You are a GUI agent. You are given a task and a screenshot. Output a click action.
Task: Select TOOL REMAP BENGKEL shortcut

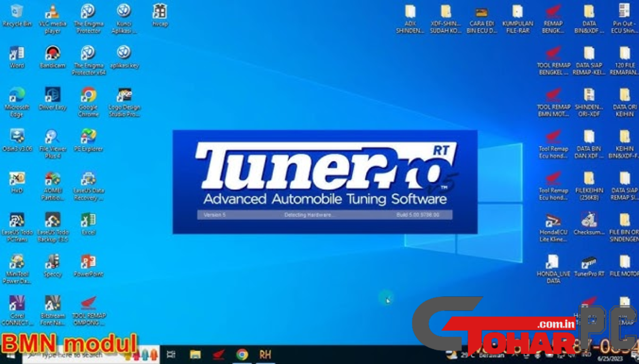tap(553, 61)
